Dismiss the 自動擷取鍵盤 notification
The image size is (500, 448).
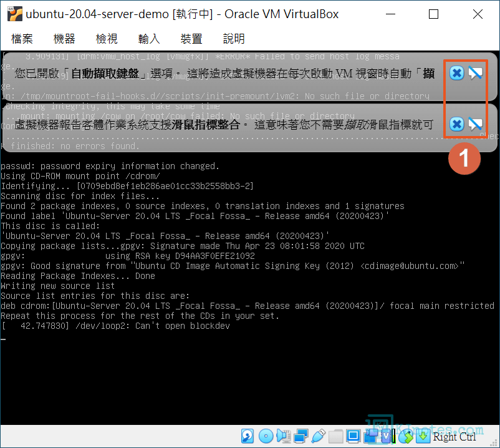pos(456,73)
